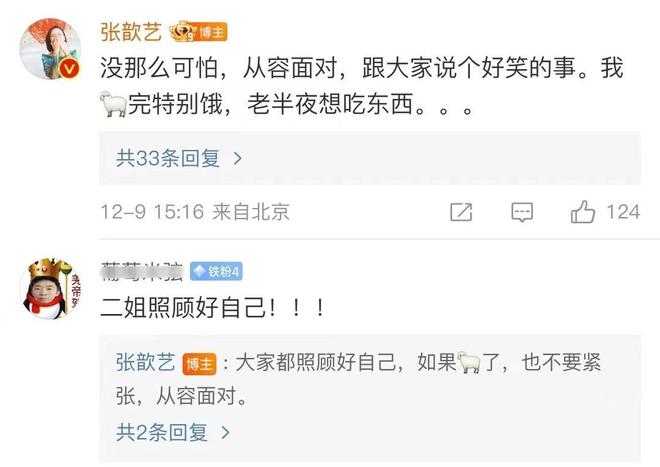Click the orange 博主 tag beside username
Image resolution: width=660 pixels, height=467 pixels.
tap(212, 32)
